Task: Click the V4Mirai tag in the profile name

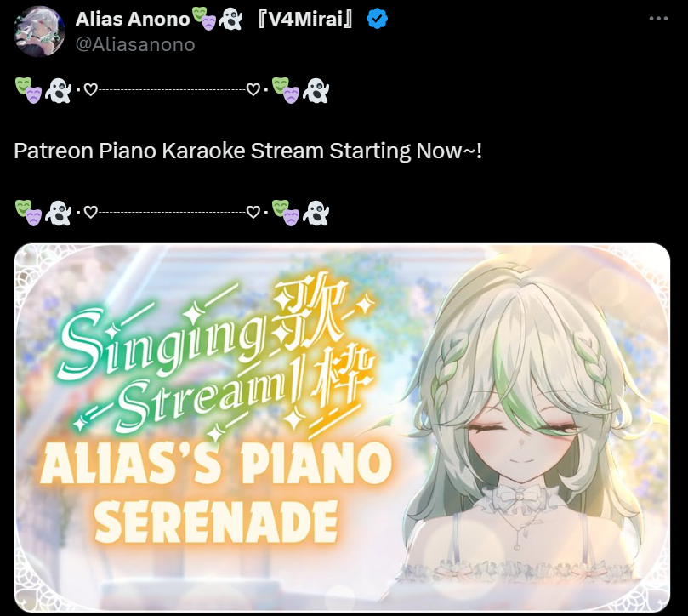Action: 304,19
